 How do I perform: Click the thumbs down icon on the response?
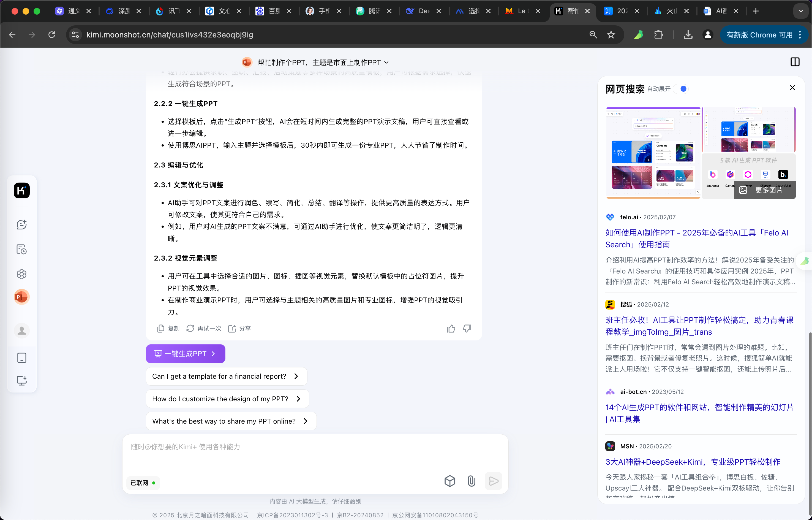coord(467,329)
